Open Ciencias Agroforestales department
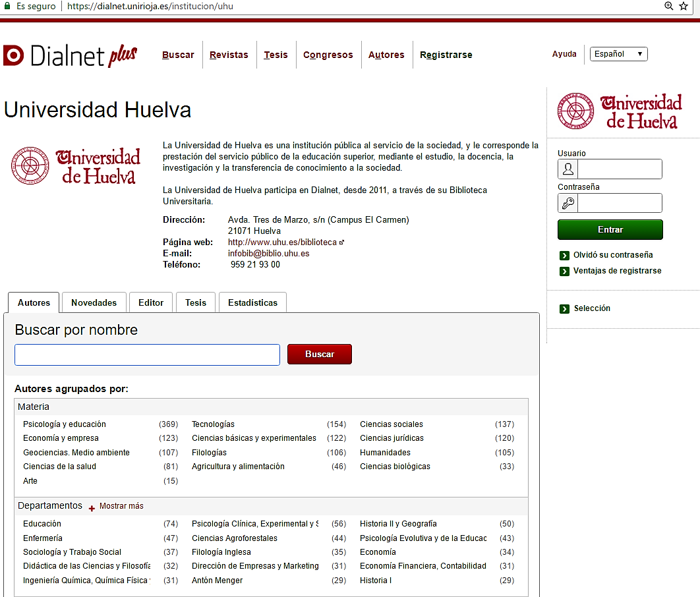This screenshot has height=597, width=700. click(235, 538)
